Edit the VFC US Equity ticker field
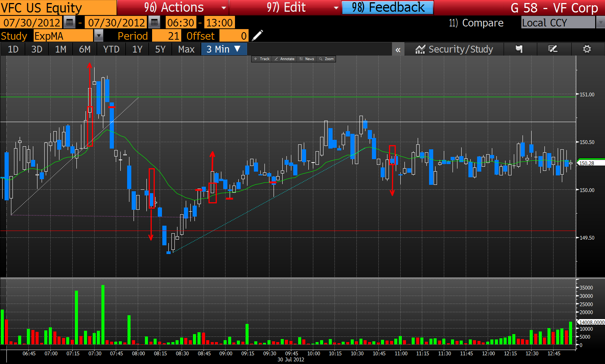The image size is (605, 364). pyautogui.click(x=58, y=8)
